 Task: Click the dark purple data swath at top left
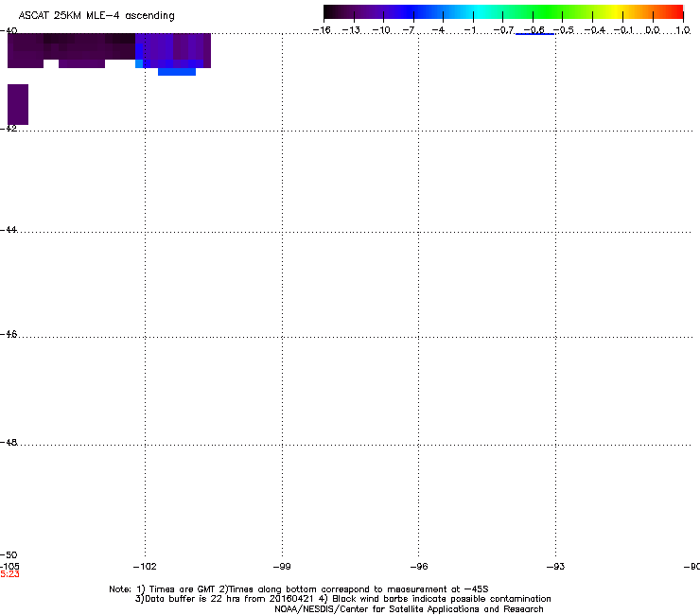(x=72, y=50)
